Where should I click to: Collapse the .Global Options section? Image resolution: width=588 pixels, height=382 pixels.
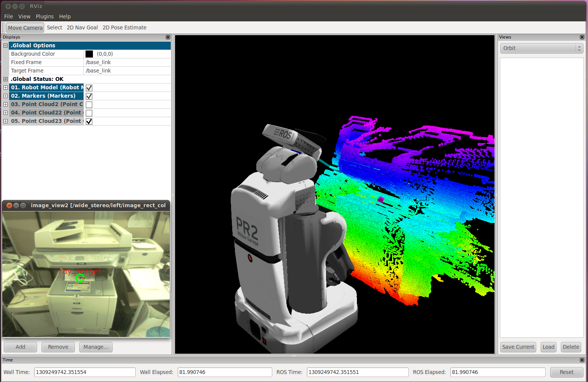[5, 45]
